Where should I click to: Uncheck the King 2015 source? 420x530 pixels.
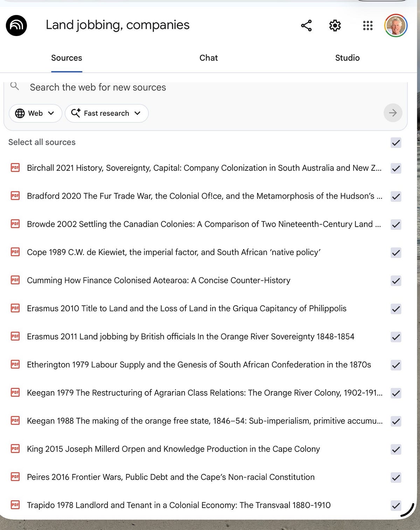396,449
